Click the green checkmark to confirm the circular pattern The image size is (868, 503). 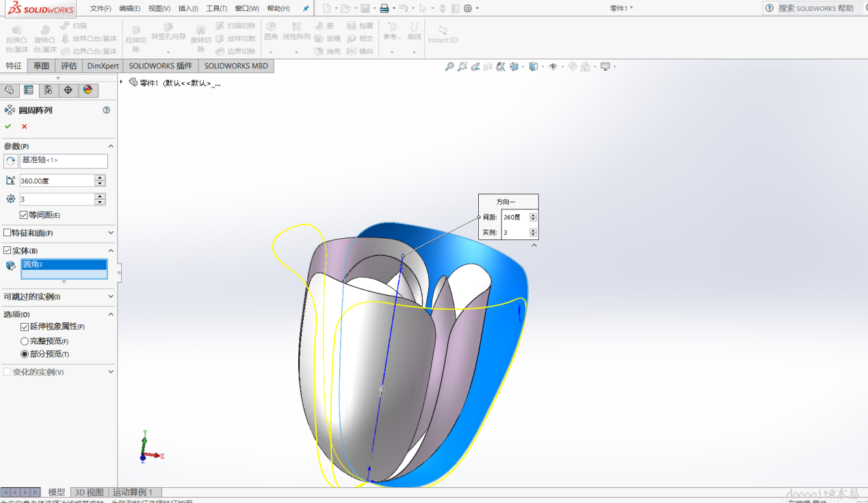8,127
